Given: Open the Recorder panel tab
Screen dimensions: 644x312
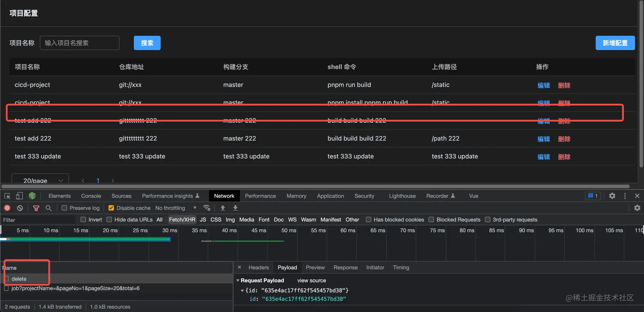Looking at the screenshot, I should 441,196.
